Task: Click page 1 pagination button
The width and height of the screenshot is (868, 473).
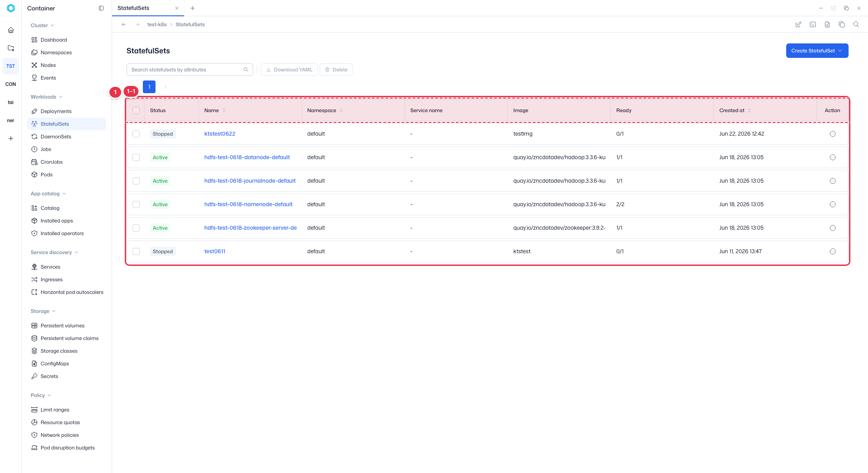Action: click(x=149, y=87)
